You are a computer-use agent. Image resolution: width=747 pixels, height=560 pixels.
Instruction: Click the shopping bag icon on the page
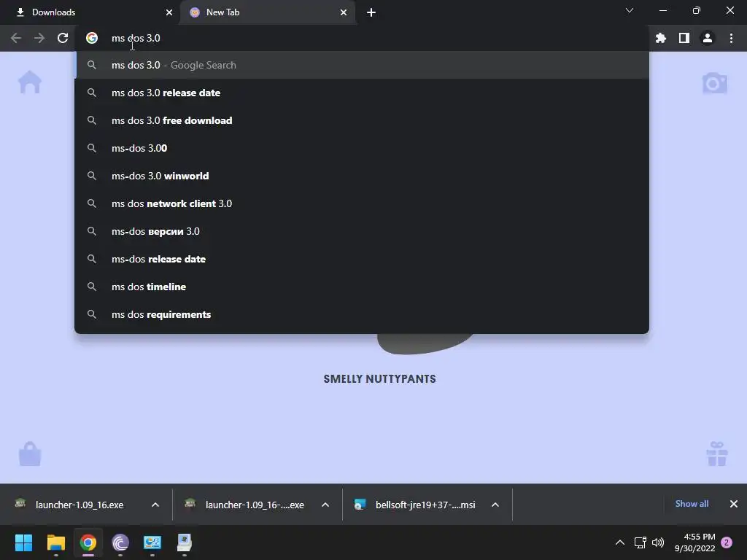(x=30, y=454)
